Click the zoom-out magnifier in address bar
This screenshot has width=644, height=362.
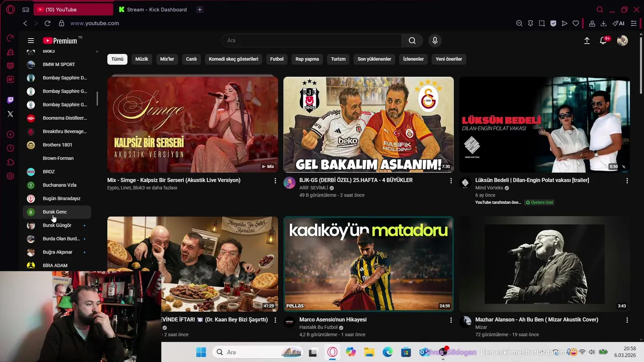click(x=519, y=23)
